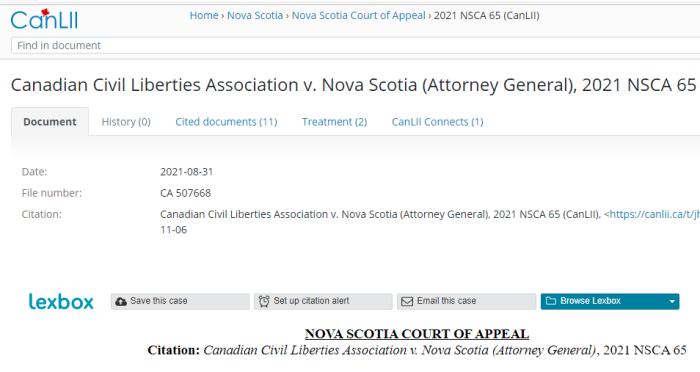Go to Nova Scotia breadcrumb
The image size is (700, 372).
pos(255,16)
